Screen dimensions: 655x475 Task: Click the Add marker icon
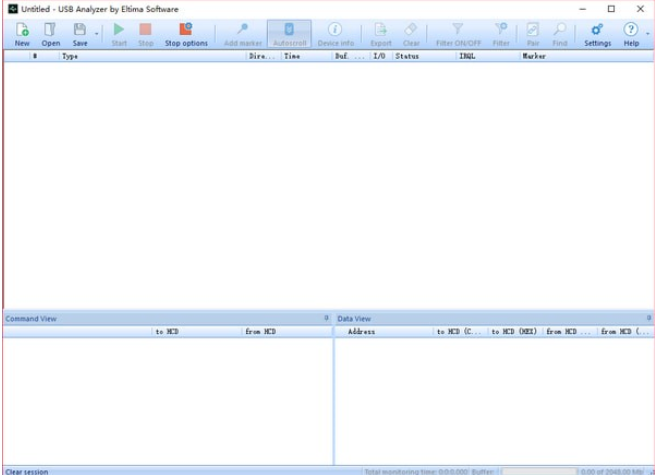[242, 34]
